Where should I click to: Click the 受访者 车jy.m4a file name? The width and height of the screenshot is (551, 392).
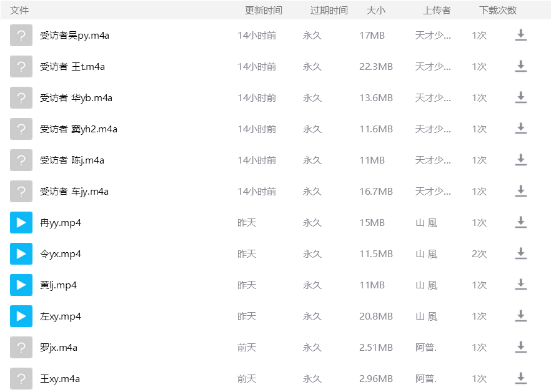[74, 192]
